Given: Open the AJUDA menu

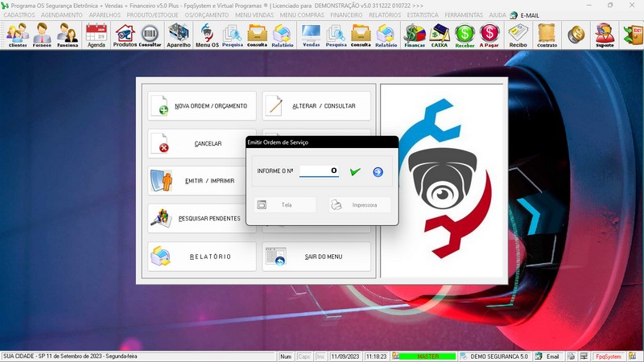Looking at the screenshot, I should coord(497,14).
